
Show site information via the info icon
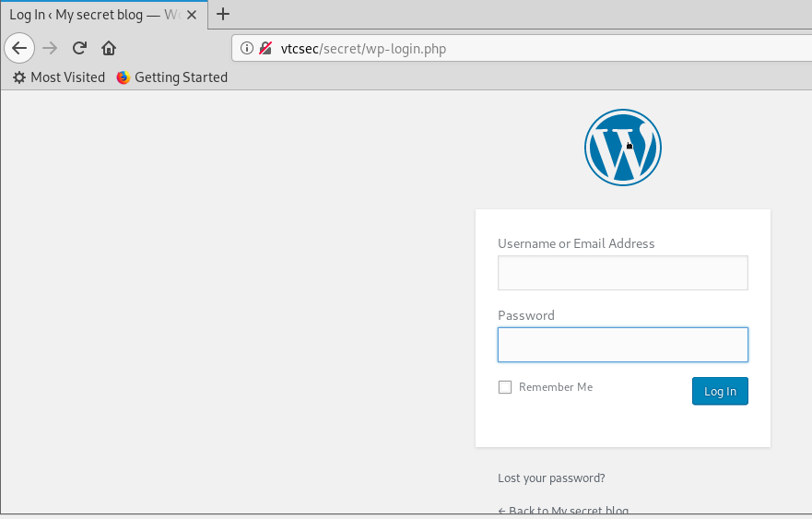[247, 49]
